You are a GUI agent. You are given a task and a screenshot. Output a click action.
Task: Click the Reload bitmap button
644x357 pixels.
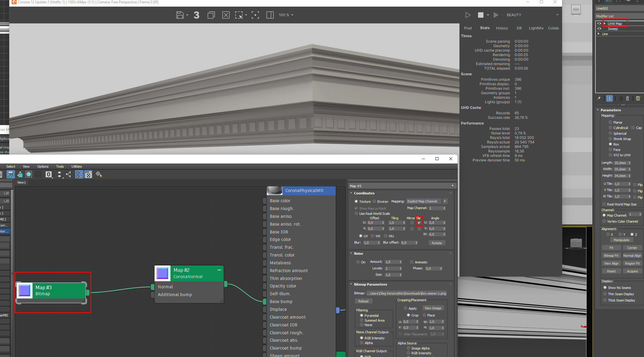pos(363,301)
